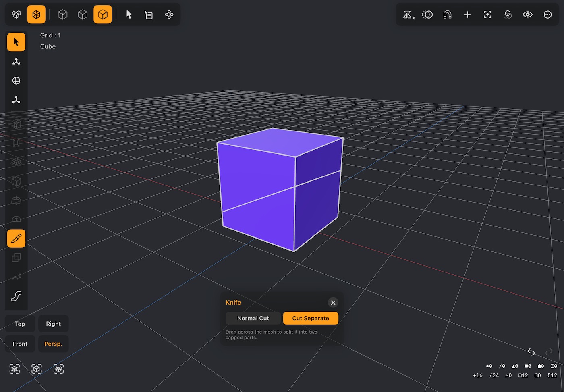This screenshot has width=564, height=392.
Task: Select the Scale tool with round handles
Action: pyautogui.click(x=16, y=100)
